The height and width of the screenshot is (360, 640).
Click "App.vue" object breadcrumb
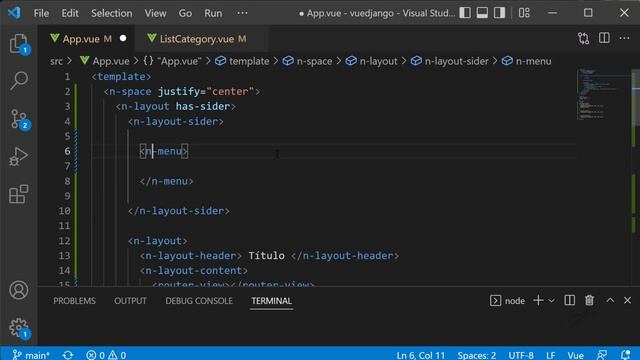coord(173,61)
